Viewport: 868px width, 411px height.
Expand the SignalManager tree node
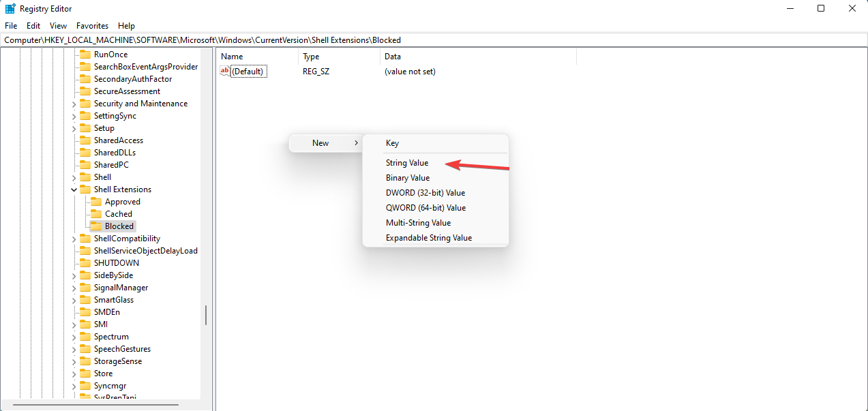click(x=74, y=288)
